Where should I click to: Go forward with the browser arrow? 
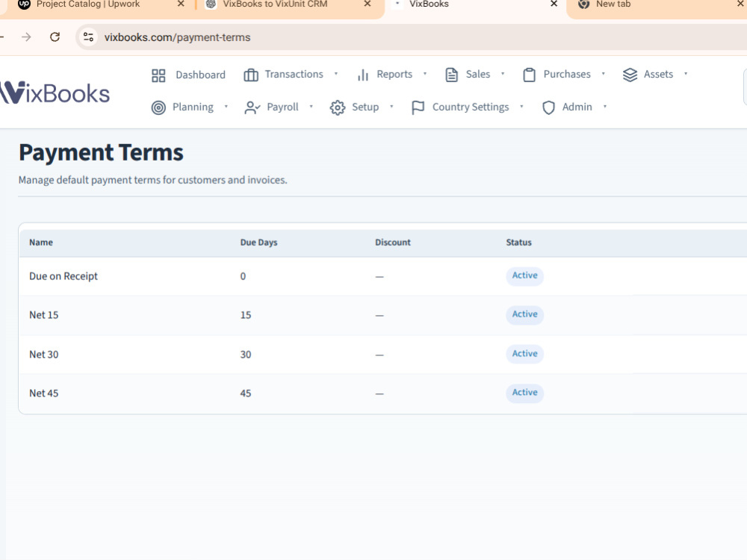tap(26, 37)
